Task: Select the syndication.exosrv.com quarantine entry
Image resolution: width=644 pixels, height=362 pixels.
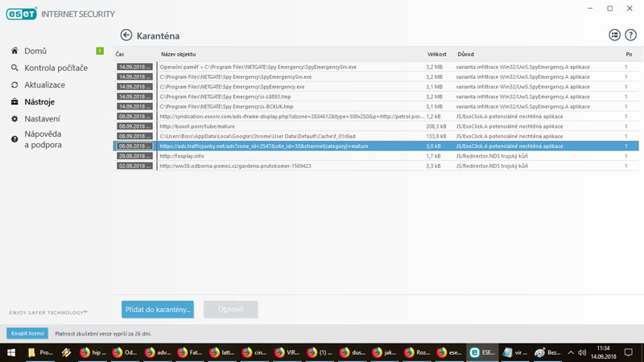Action: click(376, 116)
